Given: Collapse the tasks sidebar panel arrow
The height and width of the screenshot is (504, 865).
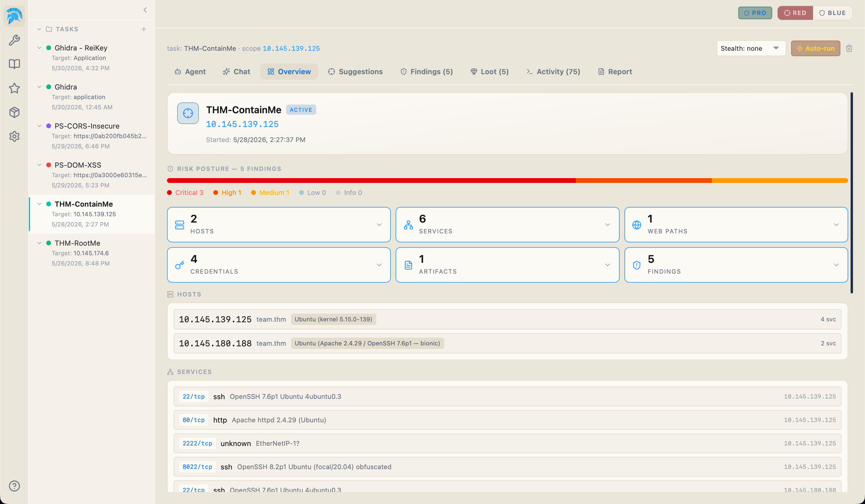Looking at the screenshot, I should coord(145,10).
